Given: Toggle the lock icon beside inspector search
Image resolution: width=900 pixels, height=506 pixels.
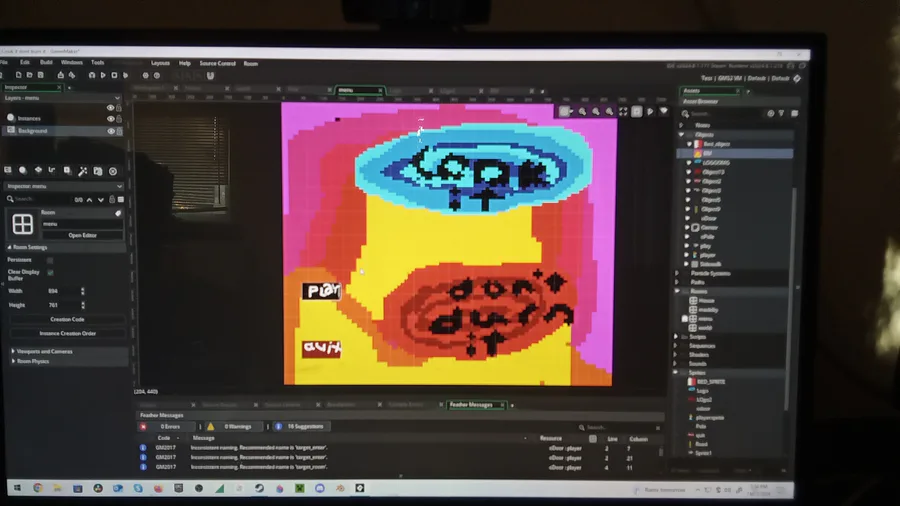Looking at the screenshot, I should click(x=112, y=199).
